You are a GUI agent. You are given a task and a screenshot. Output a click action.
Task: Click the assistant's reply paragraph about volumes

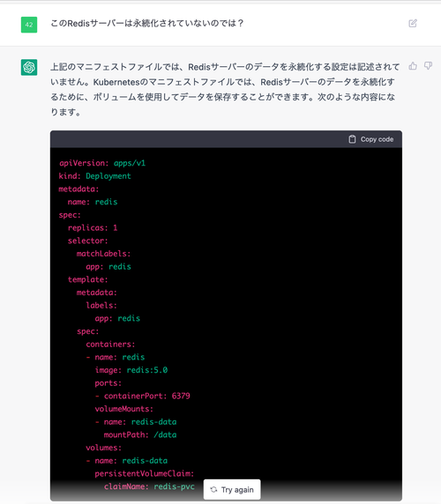225,90
